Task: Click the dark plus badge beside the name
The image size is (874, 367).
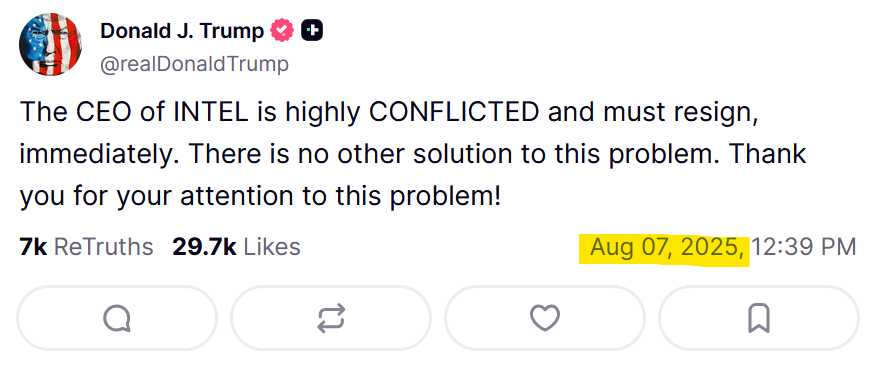Action: [x=312, y=31]
